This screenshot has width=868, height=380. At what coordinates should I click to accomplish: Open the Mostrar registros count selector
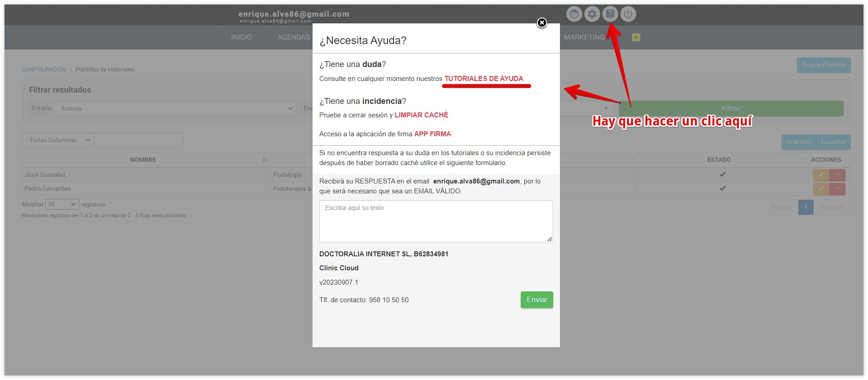62,204
